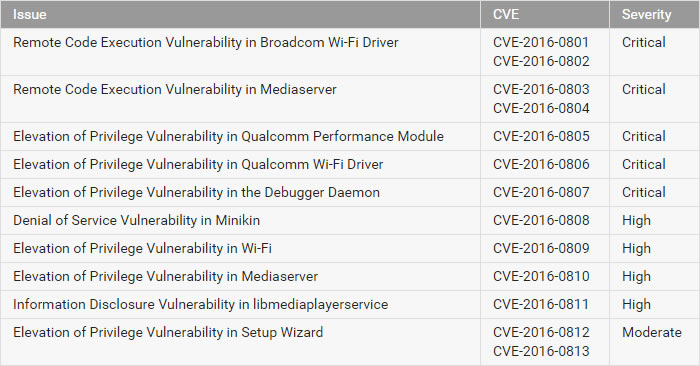
Task: Click CVE-2016-0807 entry
Action: 541,192
